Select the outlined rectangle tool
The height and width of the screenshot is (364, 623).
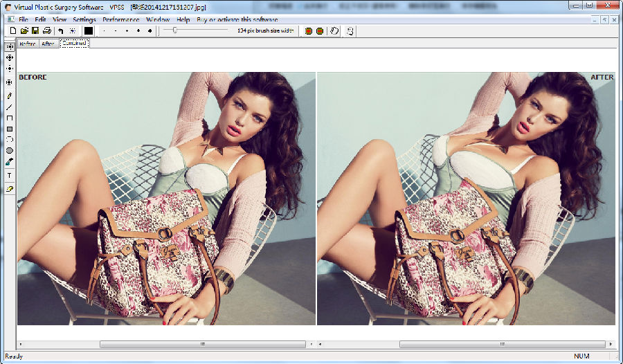[x=10, y=118]
